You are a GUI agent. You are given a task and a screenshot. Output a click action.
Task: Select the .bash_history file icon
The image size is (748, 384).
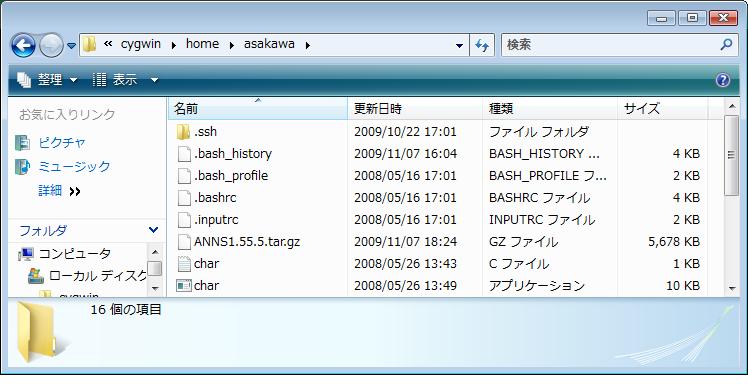pos(184,154)
